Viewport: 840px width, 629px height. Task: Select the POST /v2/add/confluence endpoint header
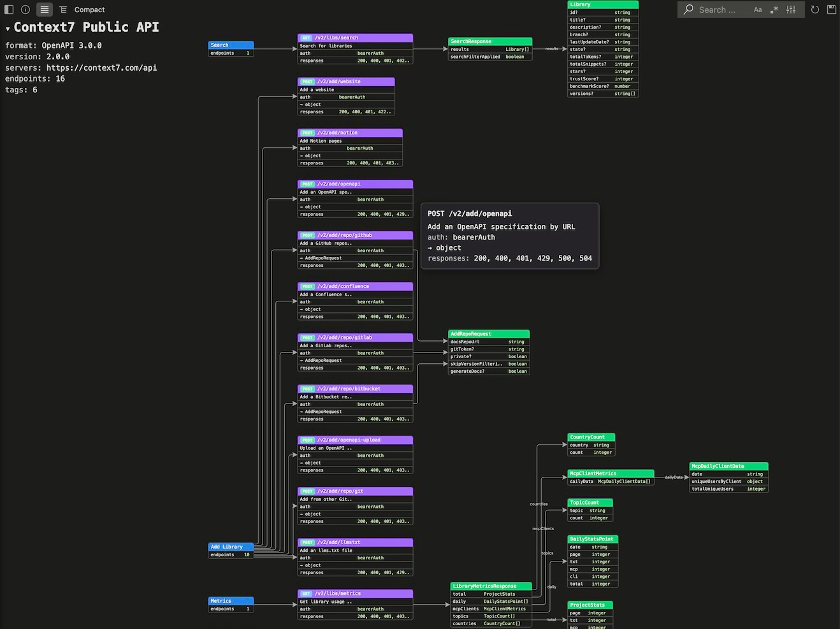pyautogui.click(x=355, y=286)
